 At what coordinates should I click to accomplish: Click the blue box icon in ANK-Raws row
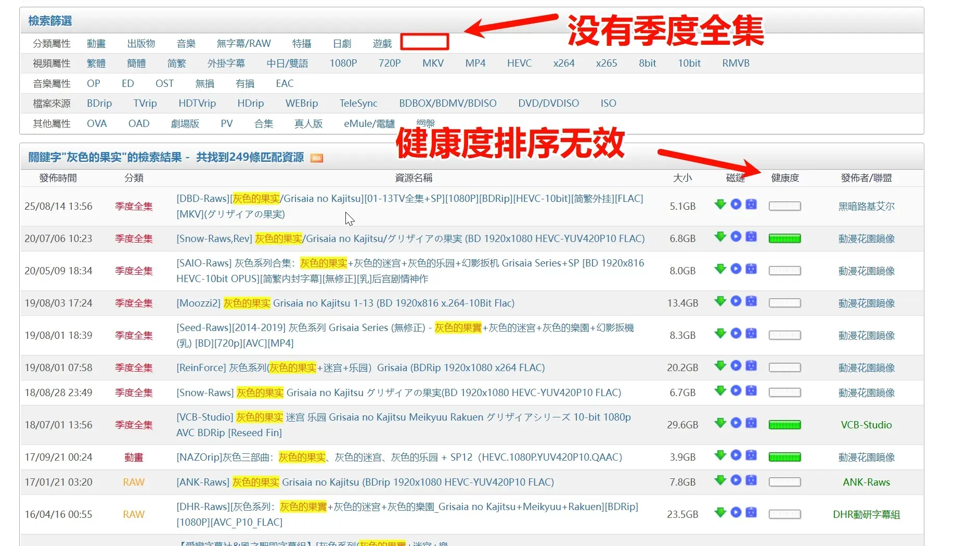pyautogui.click(x=751, y=480)
